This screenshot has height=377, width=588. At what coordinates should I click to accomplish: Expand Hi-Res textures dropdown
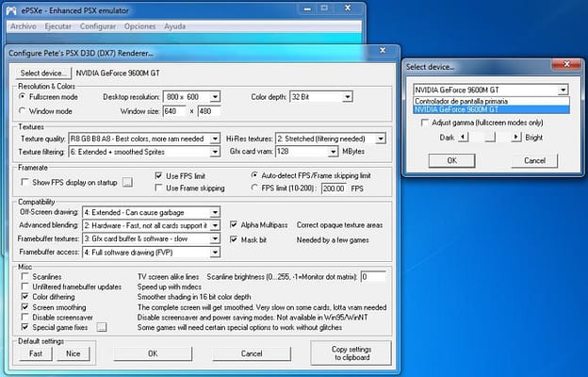pyautogui.click(x=381, y=139)
